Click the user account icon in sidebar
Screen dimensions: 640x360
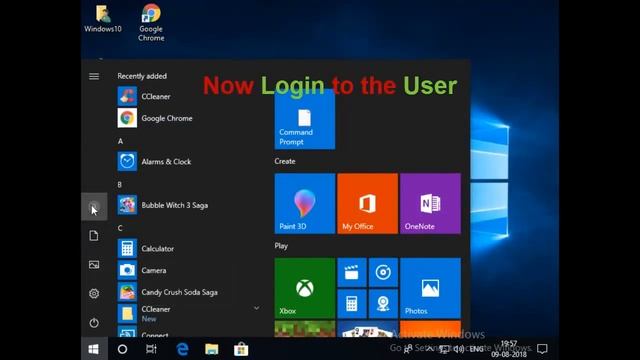[x=94, y=207]
